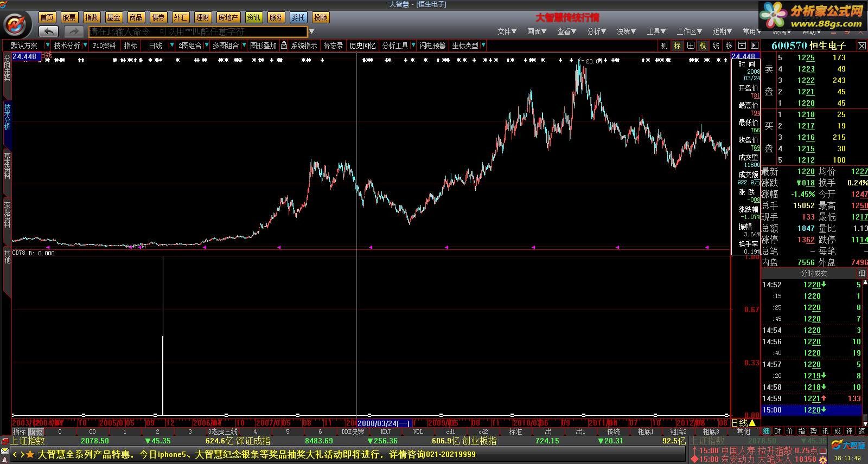Select the 移 move tool
868x464 pixels.
[729, 46]
